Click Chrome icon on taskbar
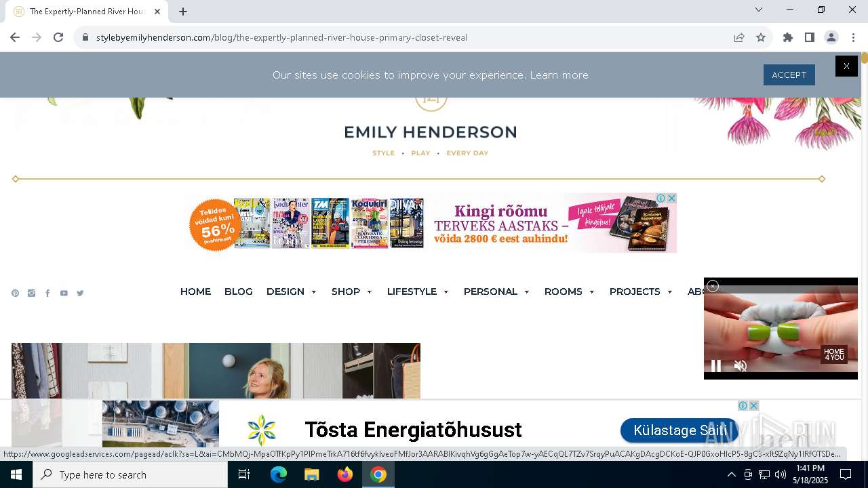This screenshot has width=868, height=488. coord(378,474)
